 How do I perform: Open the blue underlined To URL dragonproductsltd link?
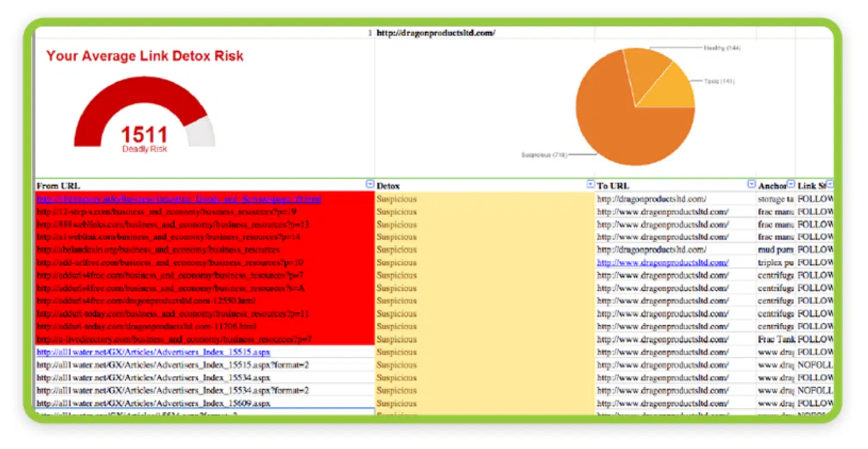click(x=663, y=263)
